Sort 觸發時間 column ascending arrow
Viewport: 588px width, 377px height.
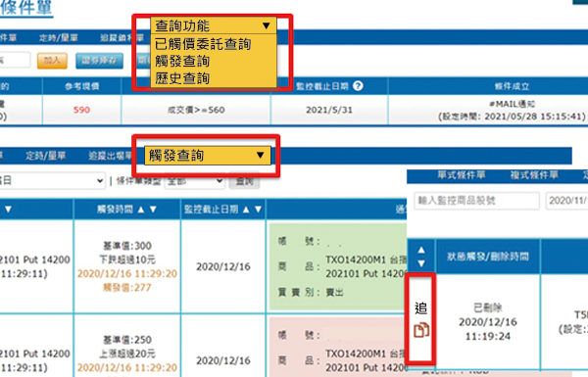141,210
